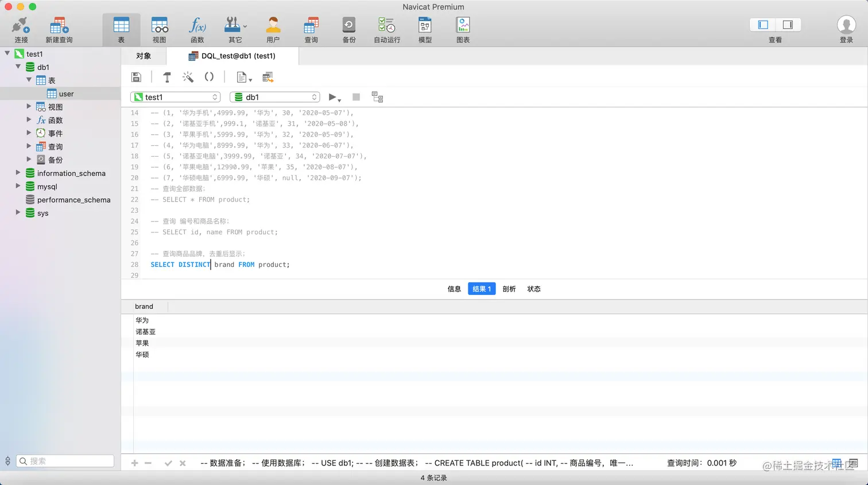Select the DQL_test@db1 (test1) tab
Viewport: 868px width, 485px height.
[232, 56]
